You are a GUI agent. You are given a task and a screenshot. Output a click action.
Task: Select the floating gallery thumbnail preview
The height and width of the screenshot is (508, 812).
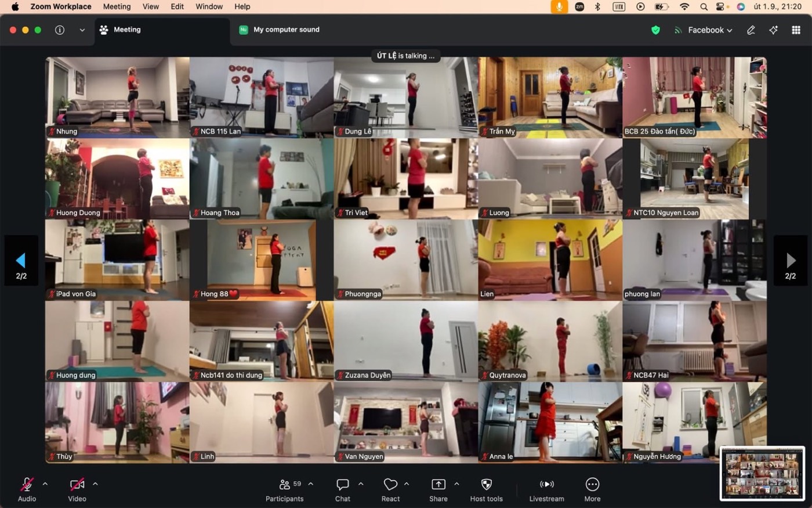pyautogui.click(x=762, y=473)
